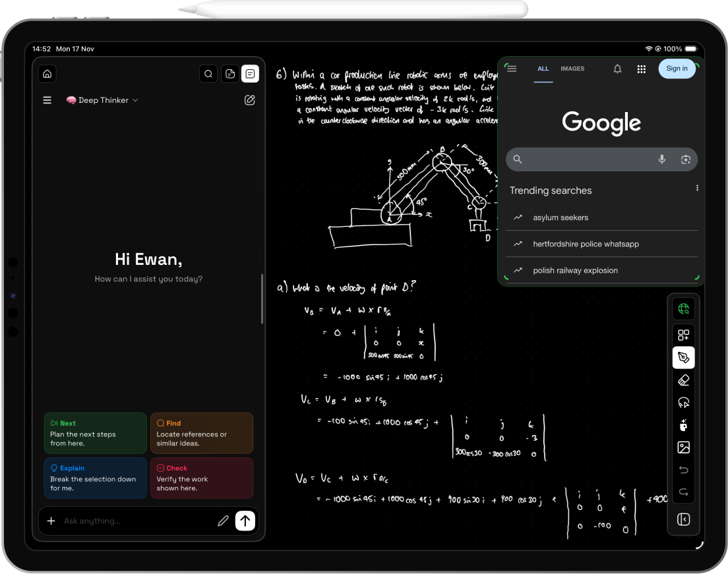The width and height of the screenshot is (728, 574).
Task: Open Google Lens camera search
Action: coord(686,159)
